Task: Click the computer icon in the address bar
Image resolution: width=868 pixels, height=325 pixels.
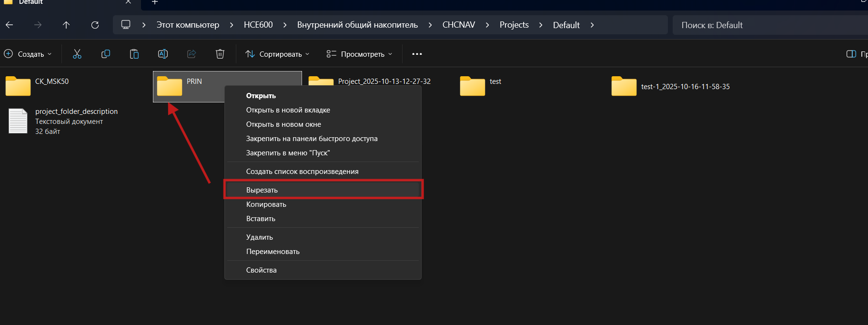Action: pyautogui.click(x=126, y=25)
